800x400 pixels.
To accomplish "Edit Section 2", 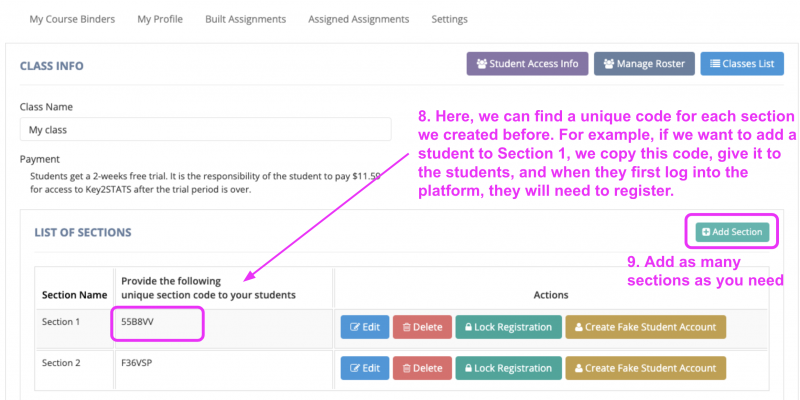I will pyautogui.click(x=364, y=368).
